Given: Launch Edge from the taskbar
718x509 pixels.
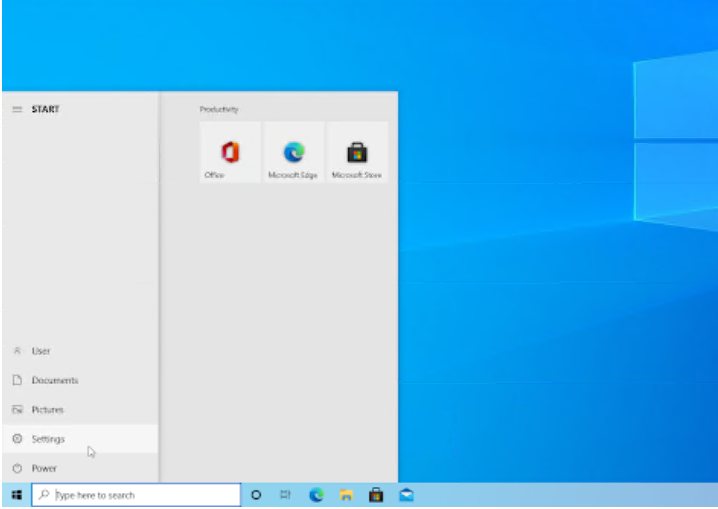Looking at the screenshot, I should [316, 495].
